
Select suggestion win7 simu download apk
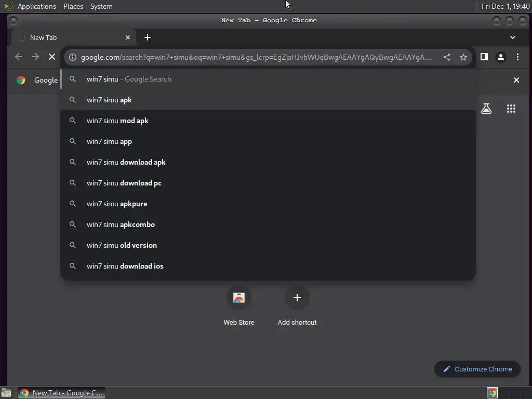268,162
